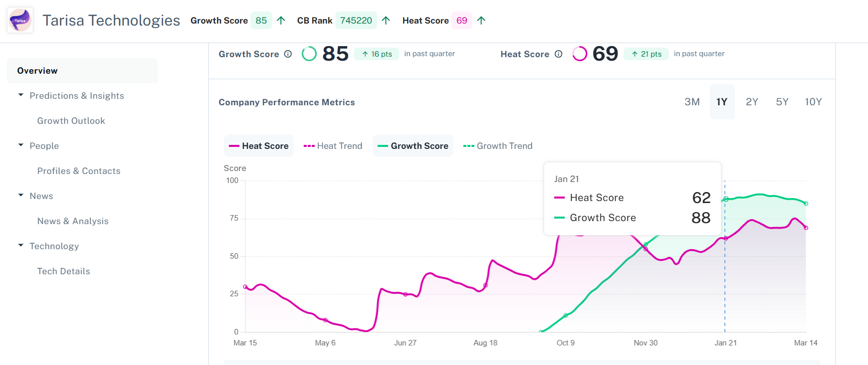Click the Tarisa Technologies company title
Screen dimensions: 868x365
coord(111,21)
